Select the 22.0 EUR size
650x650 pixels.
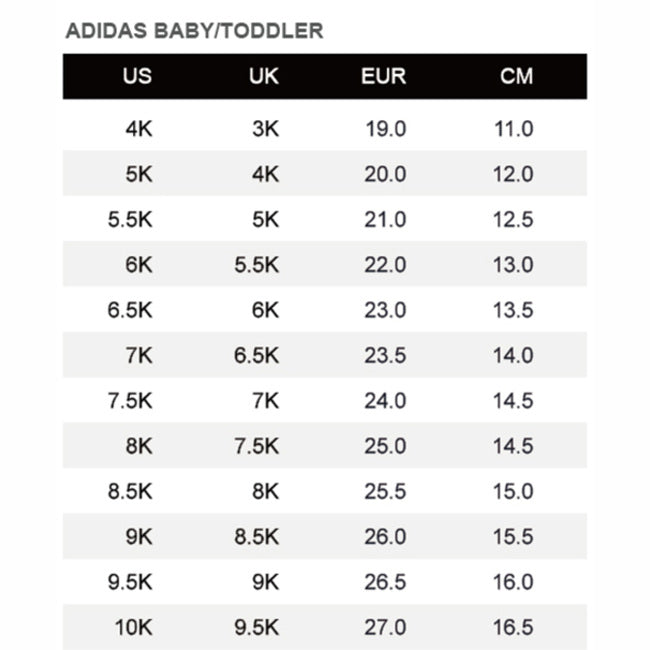pyautogui.click(x=385, y=265)
